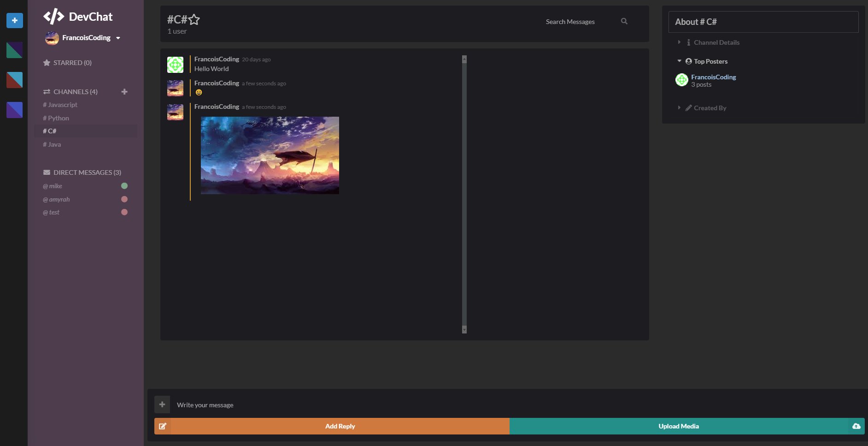
Task: Open FrancoisCoding profile link in Top Posters
Action: (x=714, y=77)
